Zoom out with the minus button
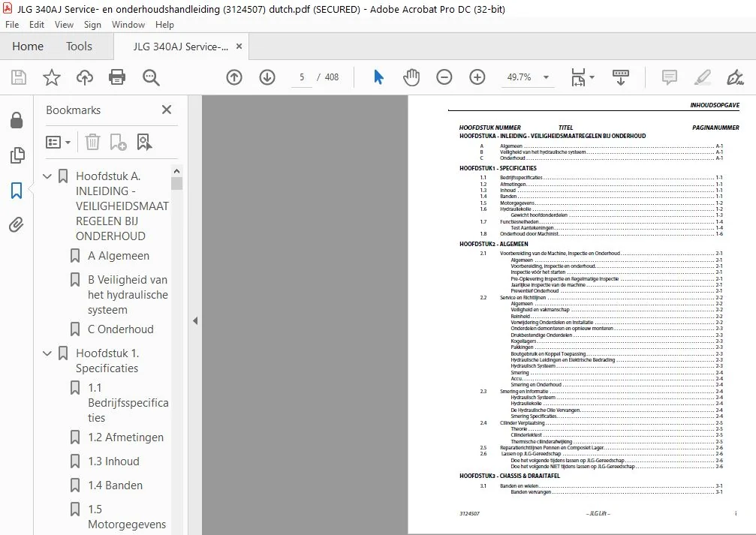The height and width of the screenshot is (535, 756). click(x=444, y=77)
